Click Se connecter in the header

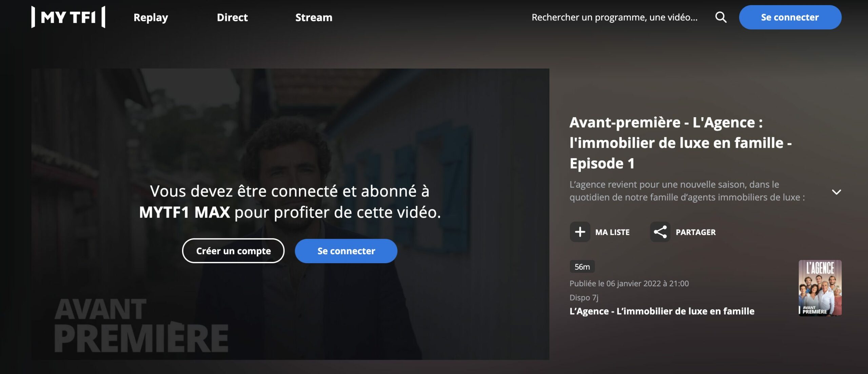click(790, 17)
